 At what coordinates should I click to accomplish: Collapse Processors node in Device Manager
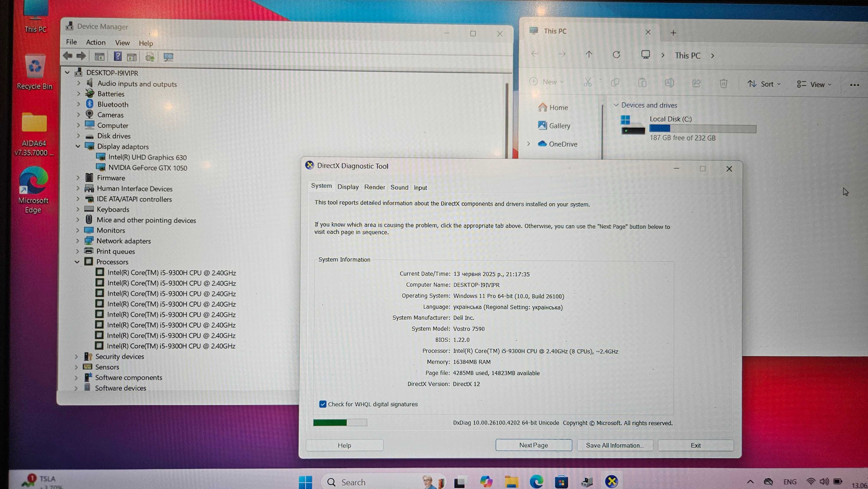click(77, 262)
